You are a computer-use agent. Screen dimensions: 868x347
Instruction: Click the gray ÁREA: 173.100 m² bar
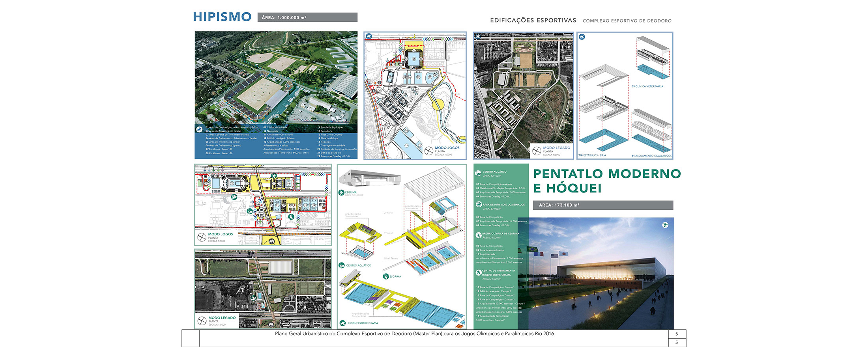602,205
